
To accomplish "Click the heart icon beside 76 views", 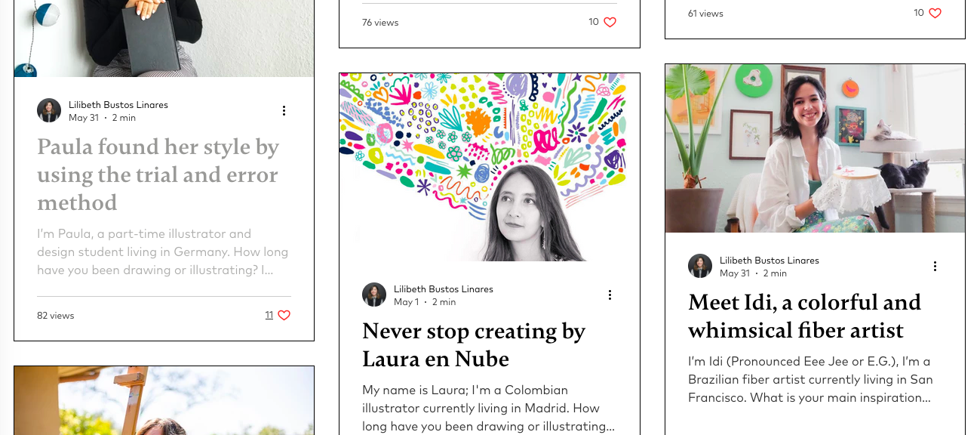I will point(610,23).
